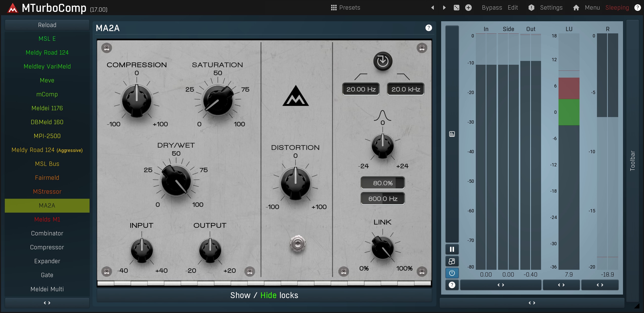This screenshot has width=644, height=313.
Task: Go to next preset arrow
Action: [444, 8]
